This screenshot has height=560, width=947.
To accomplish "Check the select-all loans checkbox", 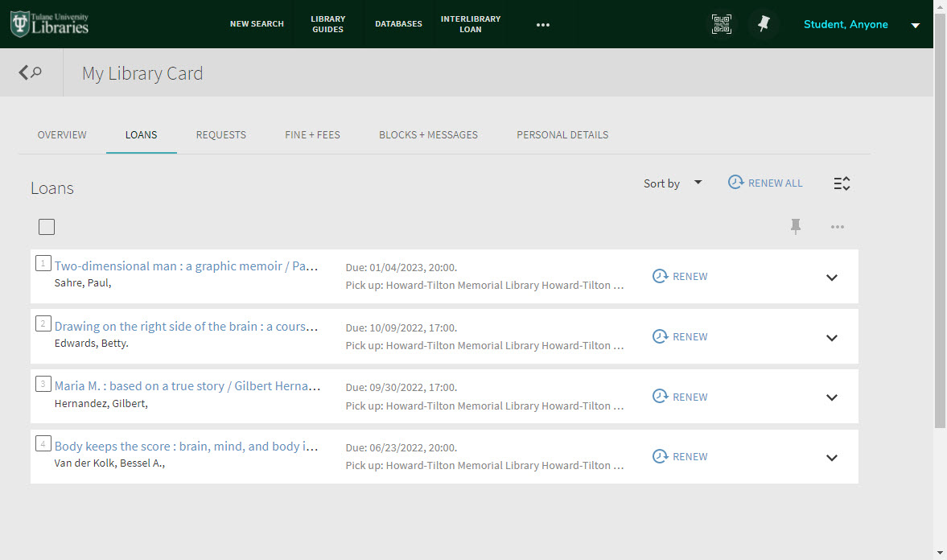I will click(47, 227).
